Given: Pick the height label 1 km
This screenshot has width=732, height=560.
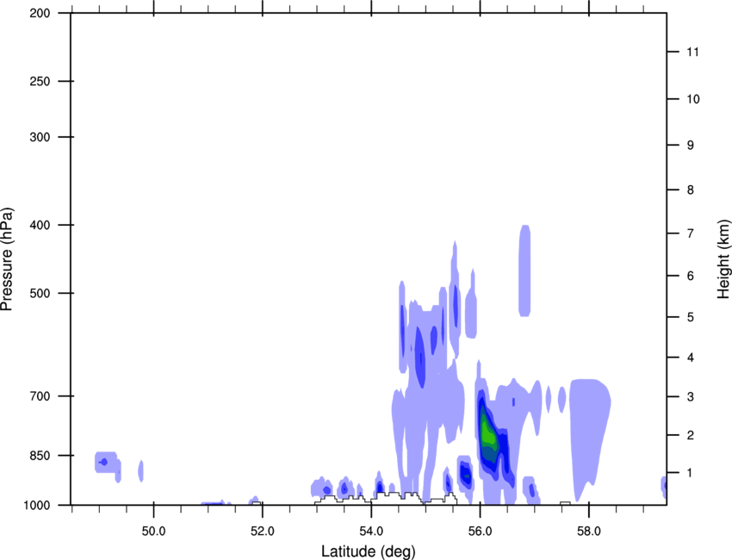Looking at the screenshot, I should point(691,473).
